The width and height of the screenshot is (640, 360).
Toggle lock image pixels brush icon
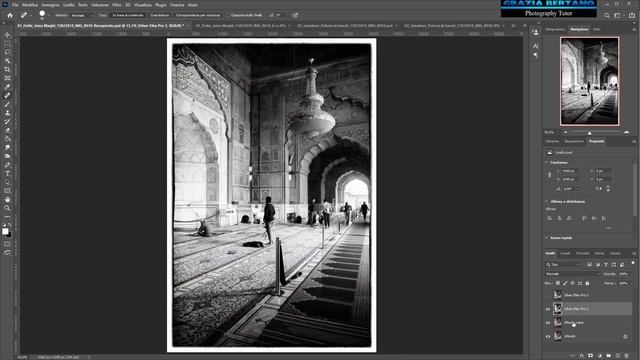coord(565,283)
